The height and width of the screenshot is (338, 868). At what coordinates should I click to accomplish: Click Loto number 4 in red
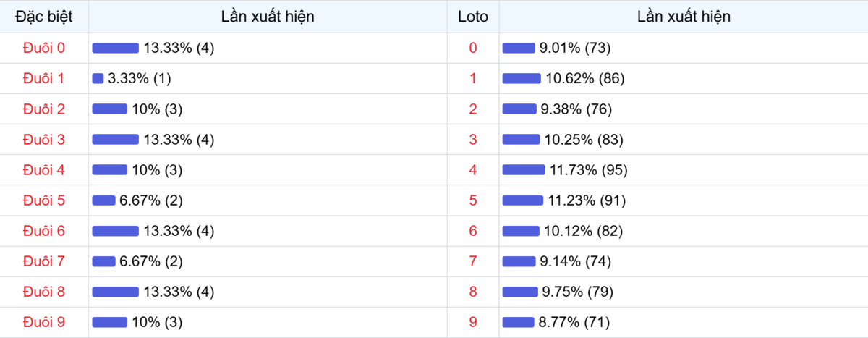coord(473,170)
